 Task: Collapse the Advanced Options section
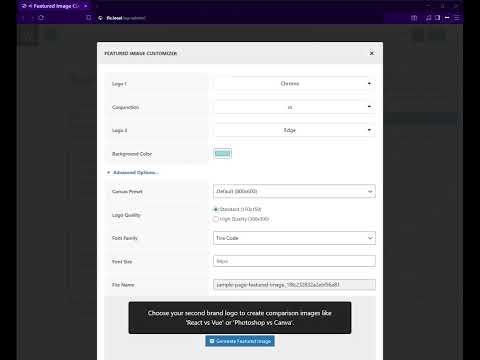[x=133, y=172]
